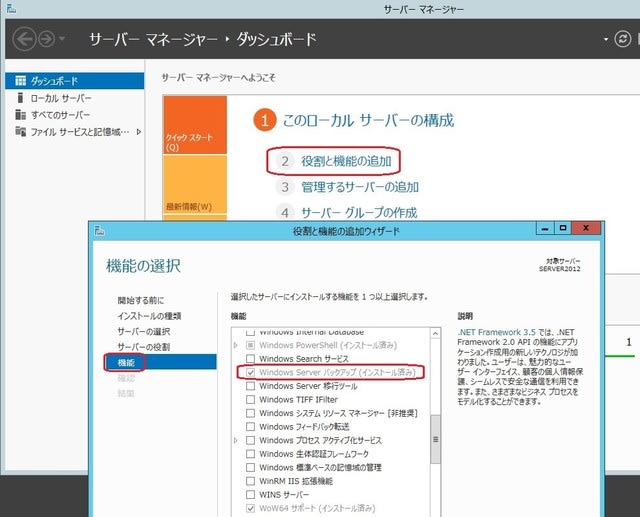Close the 役割と機能の追加ウィザード window
This screenshot has height=517, width=640.
click(x=586, y=229)
